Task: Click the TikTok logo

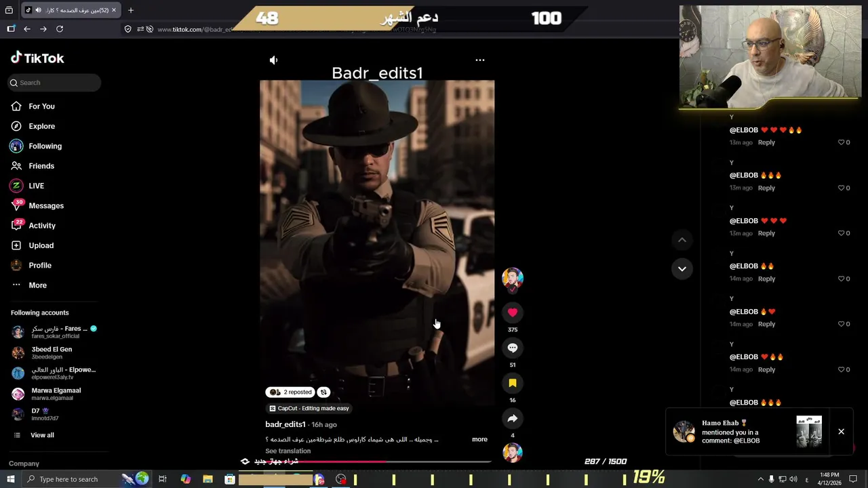Action: tap(37, 58)
